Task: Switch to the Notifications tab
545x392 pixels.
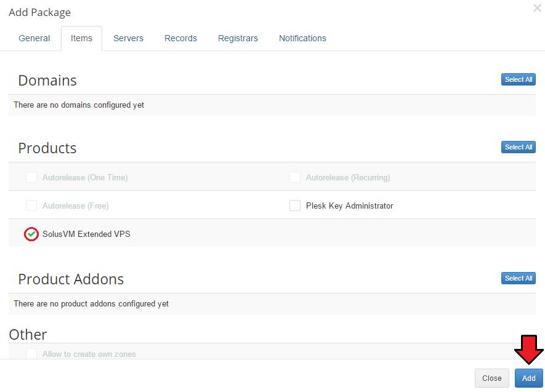Action: pos(303,38)
